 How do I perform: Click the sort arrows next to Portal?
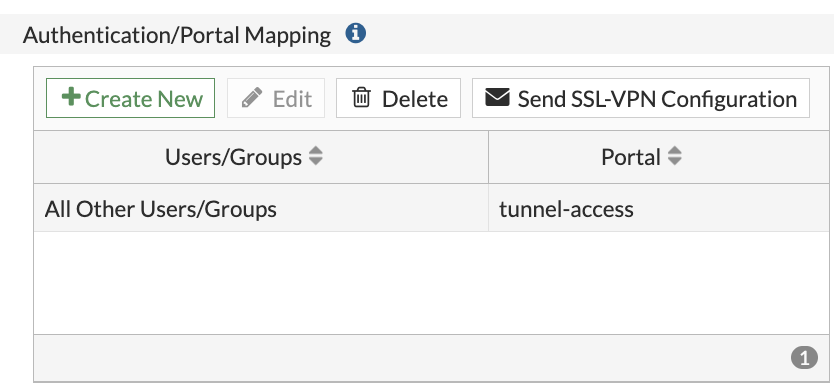(x=674, y=156)
